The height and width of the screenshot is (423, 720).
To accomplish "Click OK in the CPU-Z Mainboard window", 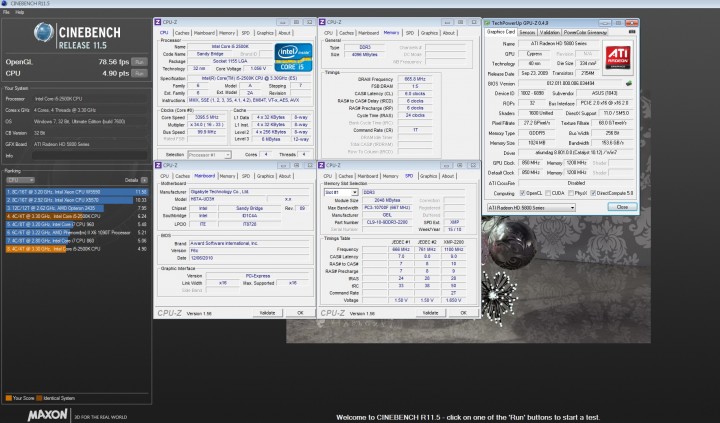I will 300,313.
